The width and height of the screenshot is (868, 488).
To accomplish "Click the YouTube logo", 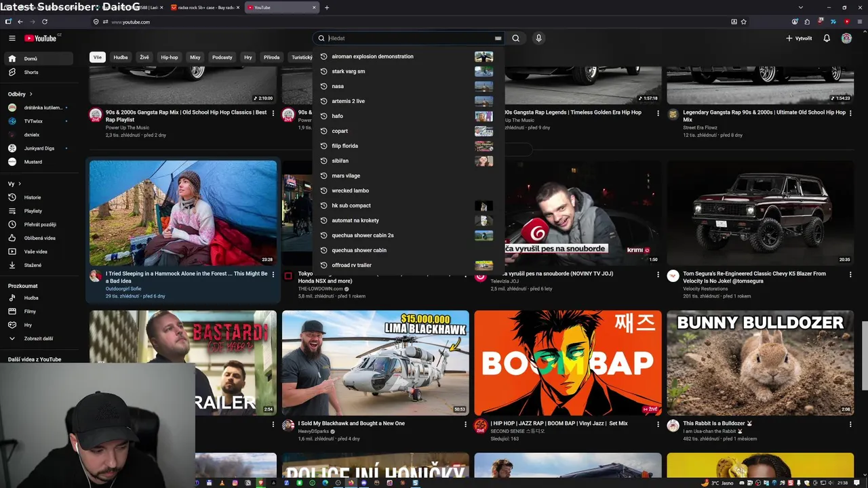I will (x=41, y=38).
